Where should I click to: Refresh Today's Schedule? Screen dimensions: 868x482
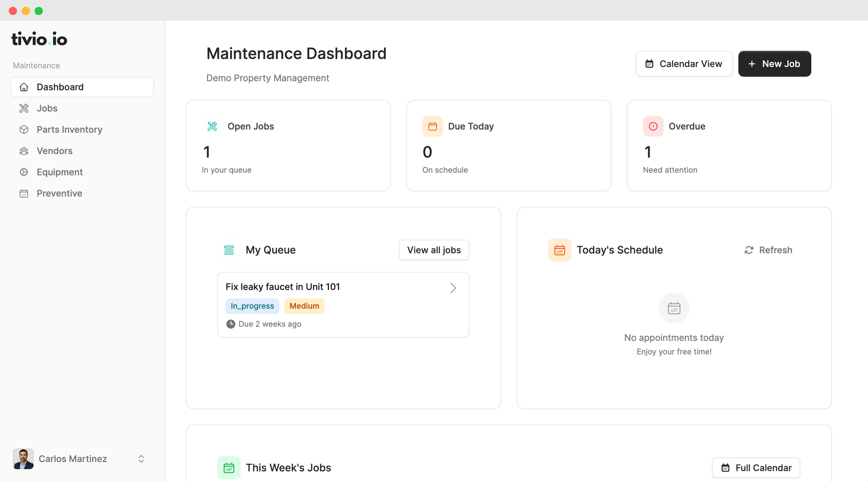(768, 250)
